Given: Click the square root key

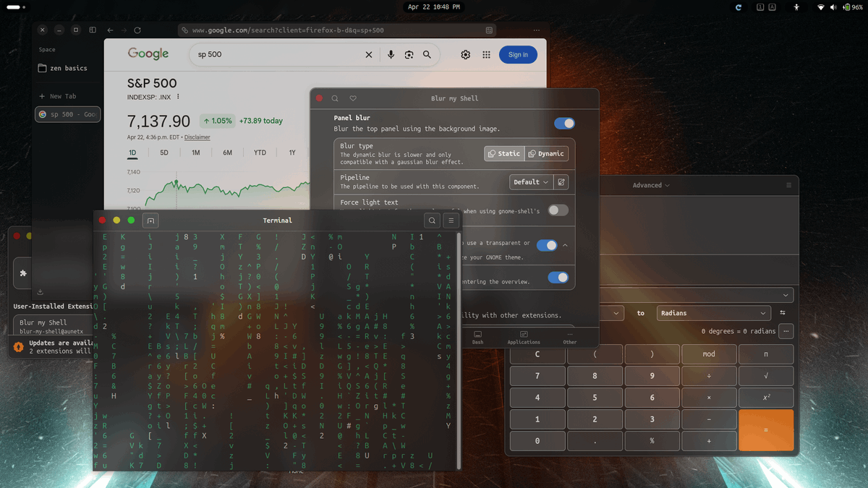Looking at the screenshot, I should (766, 376).
